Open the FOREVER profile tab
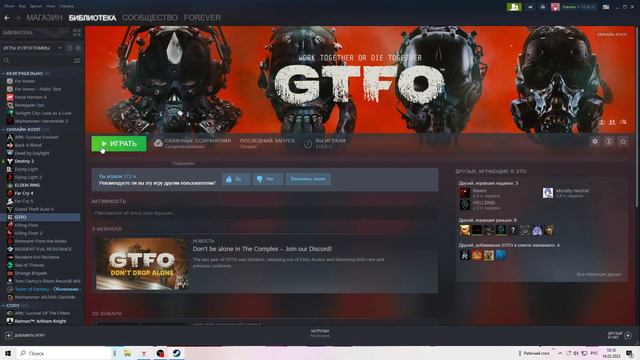 tap(202, 18)
